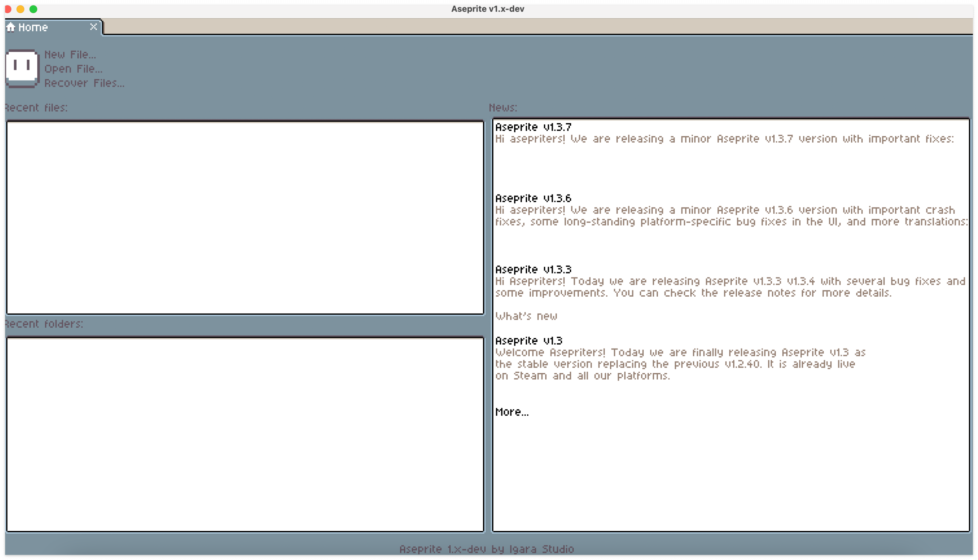Open the Aseprite v1.3.7 news headline

533,127
